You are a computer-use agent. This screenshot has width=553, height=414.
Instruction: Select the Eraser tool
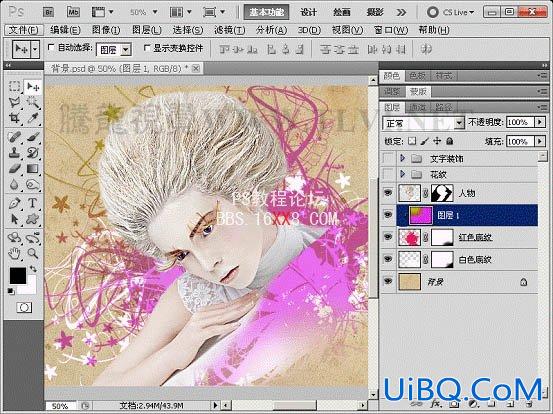(14, 169)
